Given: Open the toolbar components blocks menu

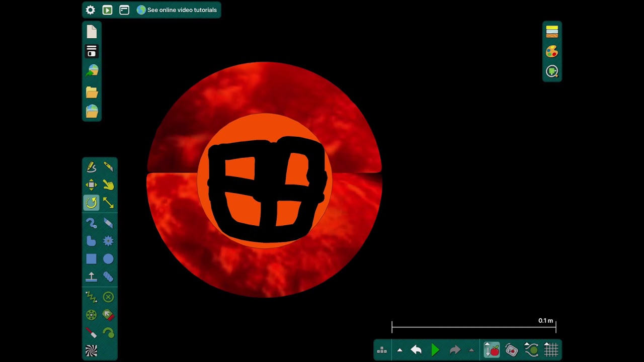Looking at the screenshot, I should point(382,350).
